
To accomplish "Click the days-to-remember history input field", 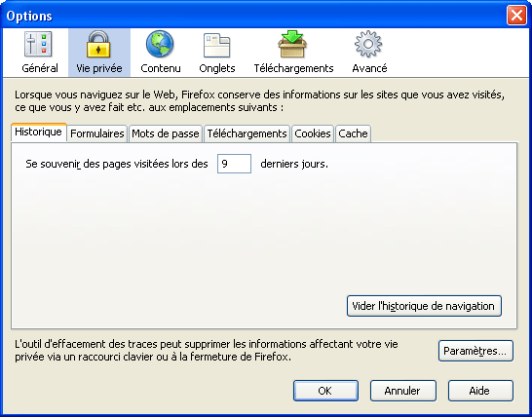I will pos(234,164).
